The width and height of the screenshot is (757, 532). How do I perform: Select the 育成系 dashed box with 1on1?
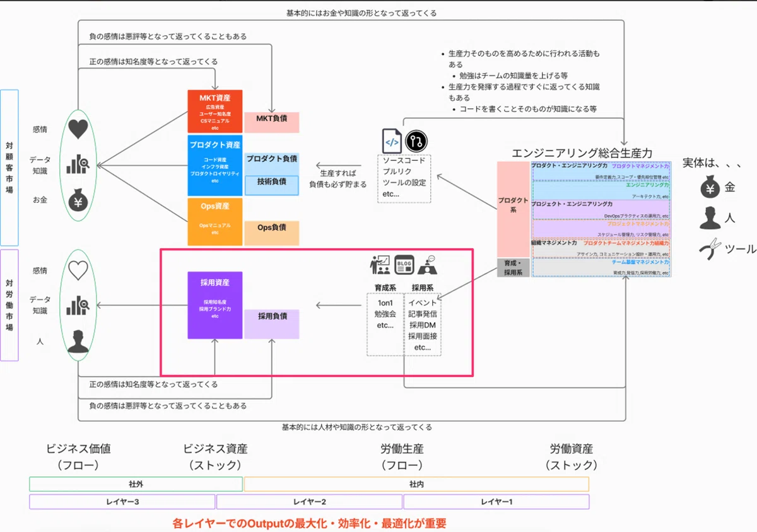[385, 324]
